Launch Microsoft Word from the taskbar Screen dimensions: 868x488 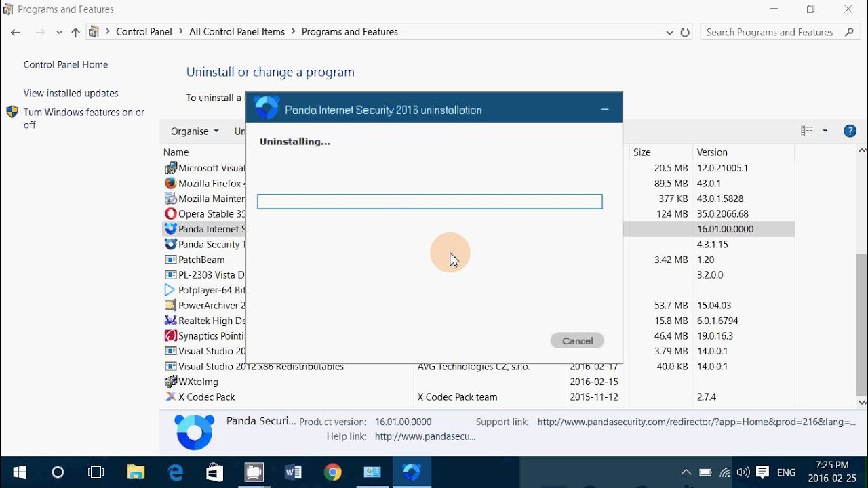pyautogui.click(x=293, y=472)
